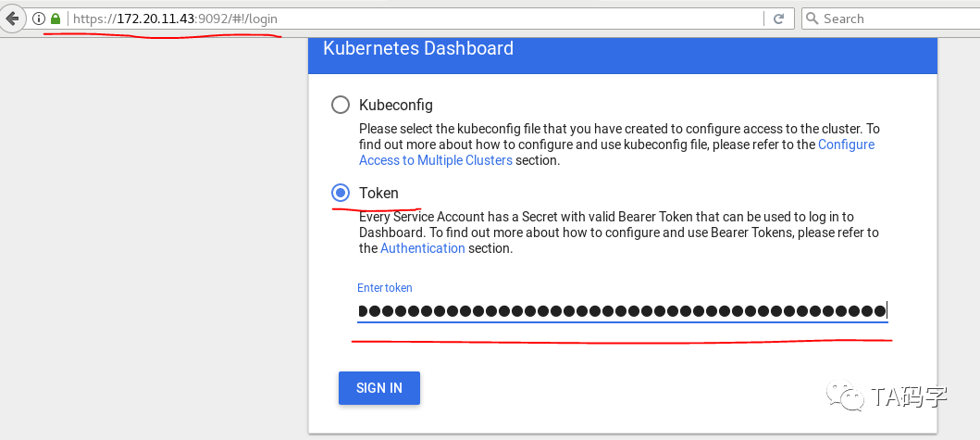The height and width of the screenshot is (440, 980).
Task: Open site information icon in address bar
Action: coord(39,19)
